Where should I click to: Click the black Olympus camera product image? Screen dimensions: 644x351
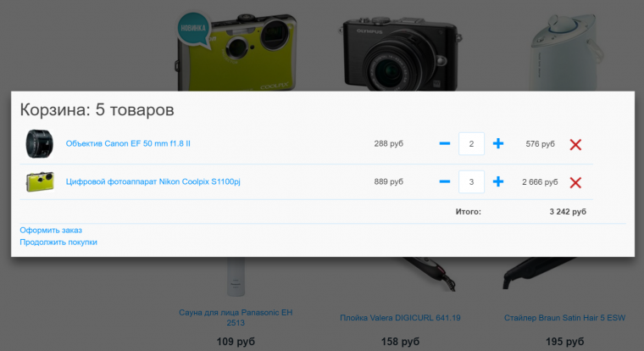400,47
